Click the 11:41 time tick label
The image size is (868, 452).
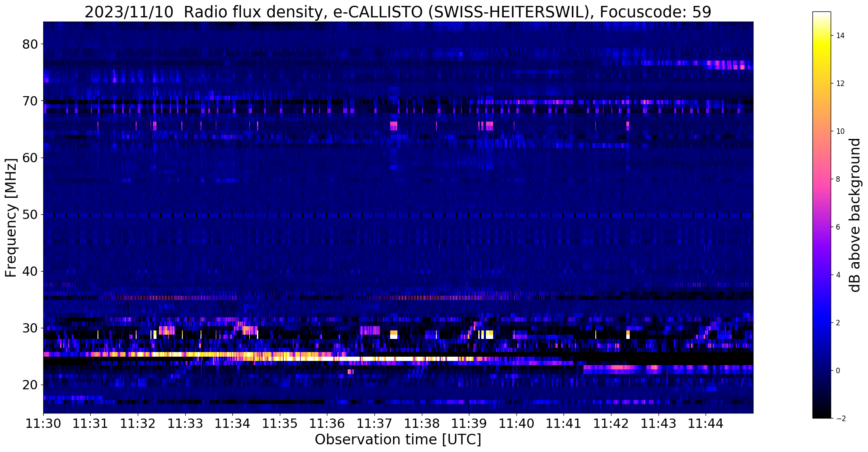(x=564, y=424)
